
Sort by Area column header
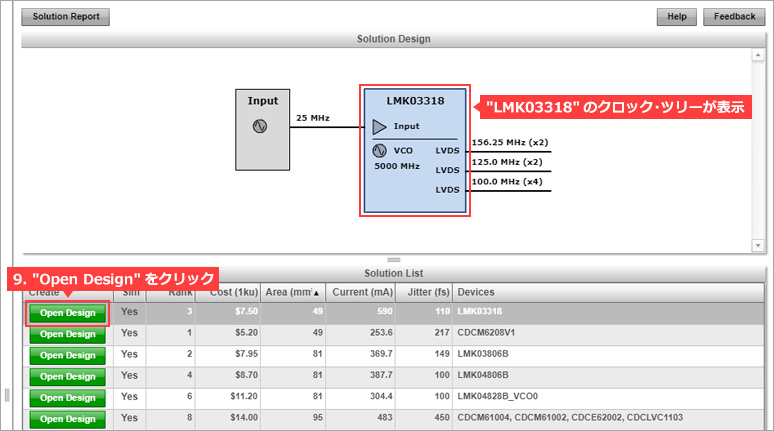click(x=292, y=292)
